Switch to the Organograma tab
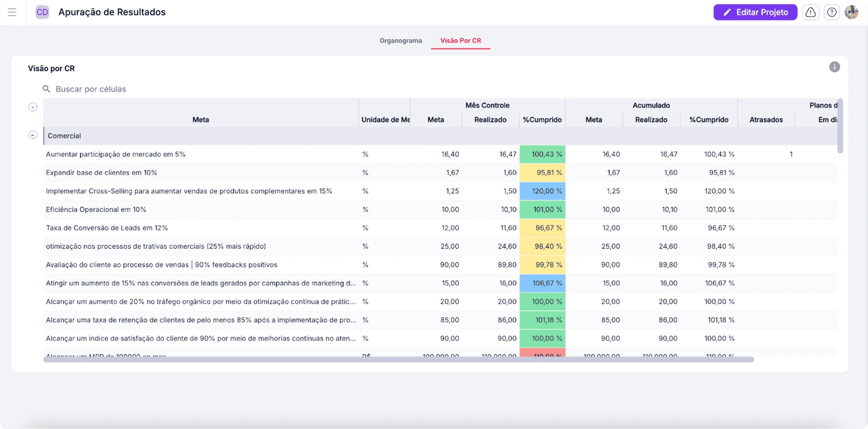Viewport: 868px width, 429px height. [x=400, y=41]
